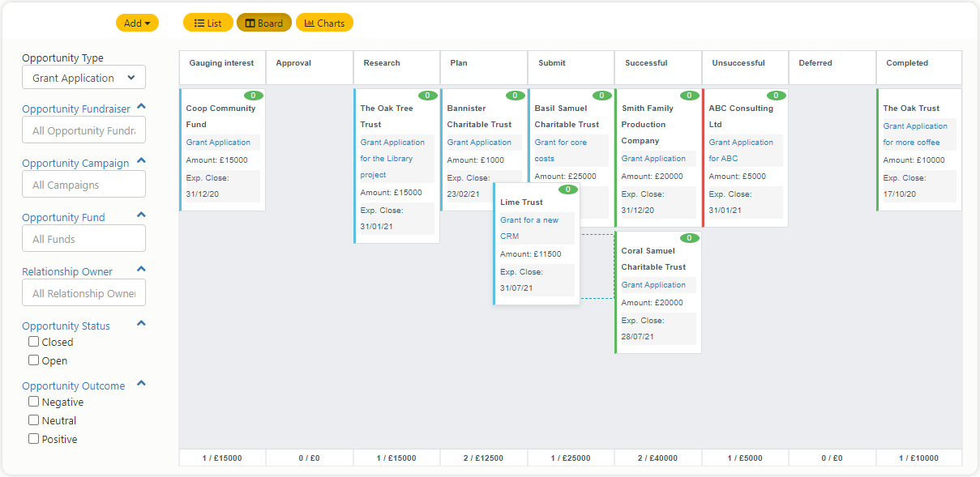Click green badge on ABC Consulting card

tap(776, 96)
